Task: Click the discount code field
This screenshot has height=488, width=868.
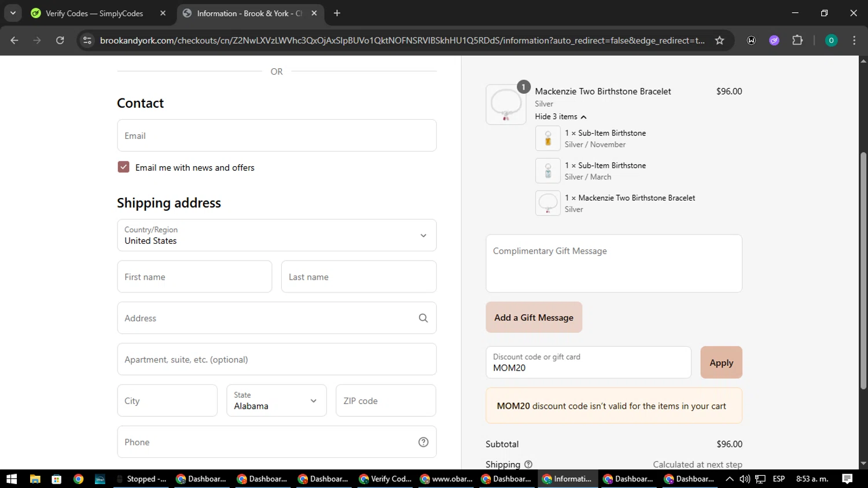Action: pyautogui.click(x=589, y=362)
